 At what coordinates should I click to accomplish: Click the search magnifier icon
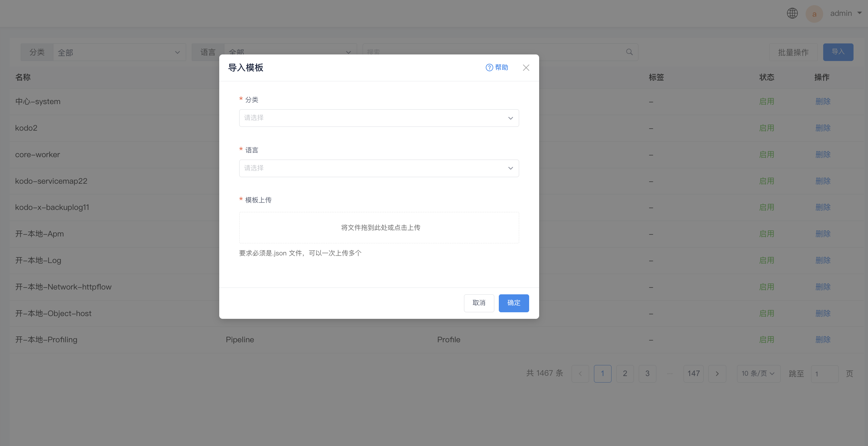point(629,52)
